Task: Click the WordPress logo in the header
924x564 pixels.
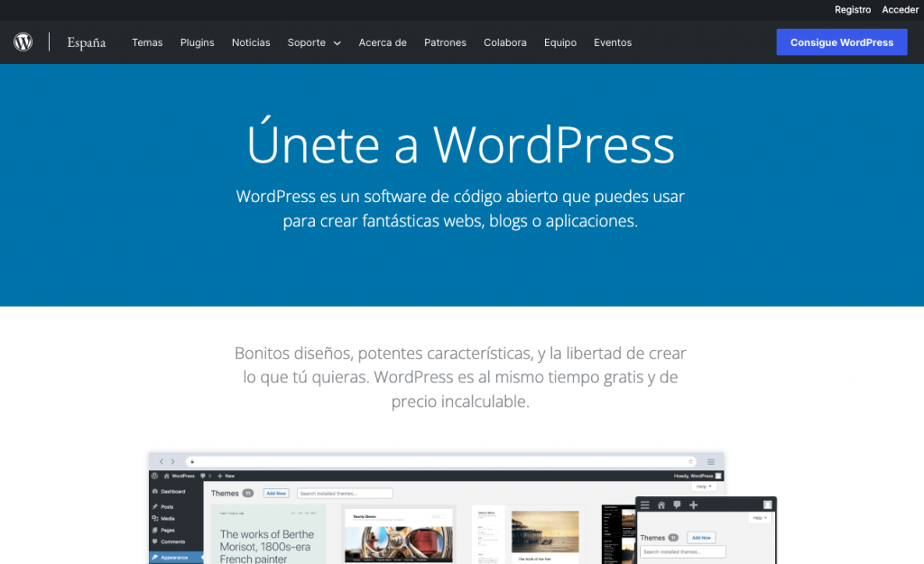Action: 23,42
